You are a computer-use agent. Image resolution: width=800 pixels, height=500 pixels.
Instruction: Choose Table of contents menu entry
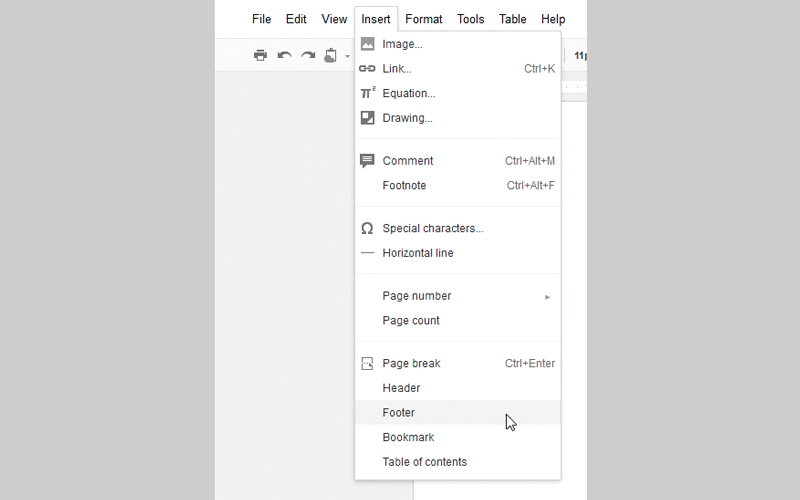click(x=424, y=462)
